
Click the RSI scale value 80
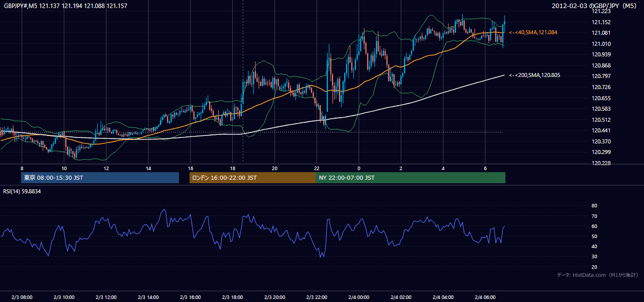595,206
